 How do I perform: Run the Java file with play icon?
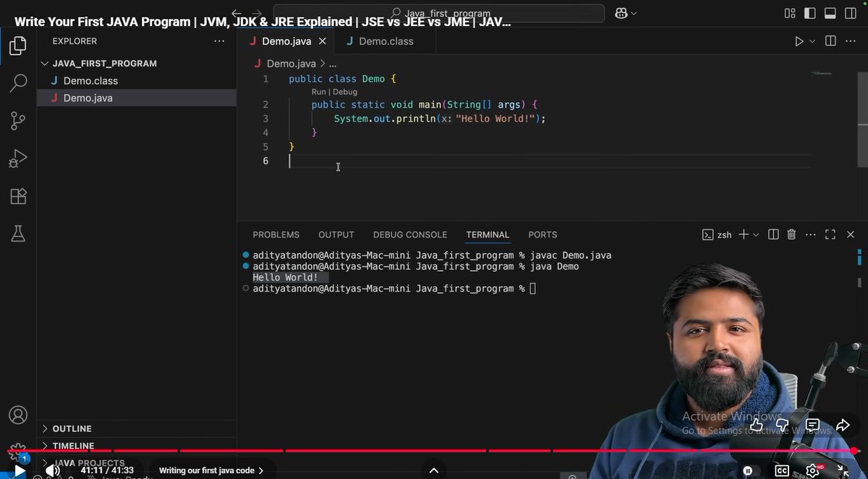point(799,41)
